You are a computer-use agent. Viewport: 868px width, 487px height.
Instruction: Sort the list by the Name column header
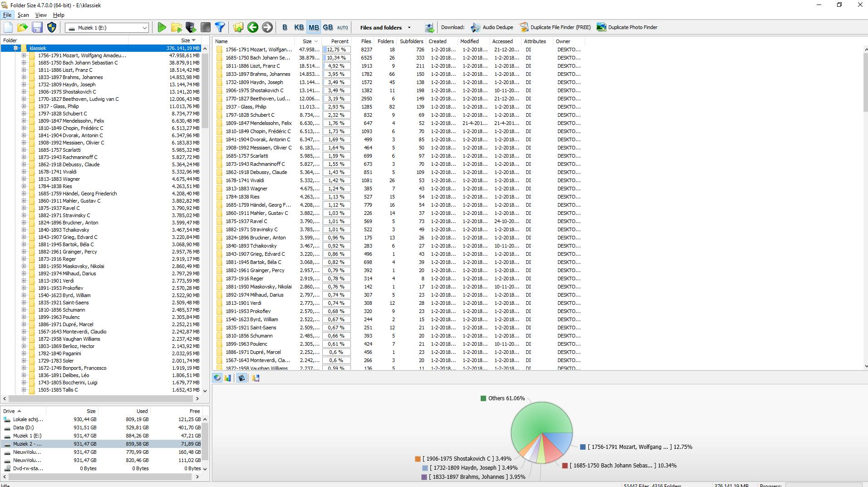pos(254,41)
